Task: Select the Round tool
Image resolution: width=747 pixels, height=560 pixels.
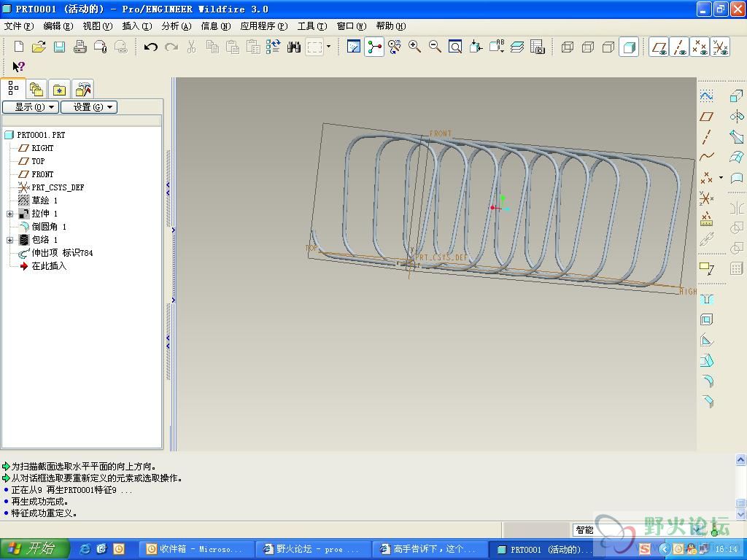Action: (x=706, y=381)
